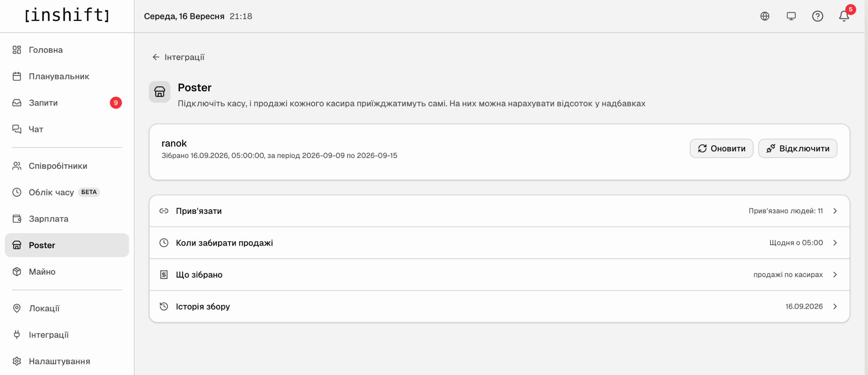Click the Майно box icon
Image resolution: width=868 pixels, height=375 pixels.
coord(17,272)
